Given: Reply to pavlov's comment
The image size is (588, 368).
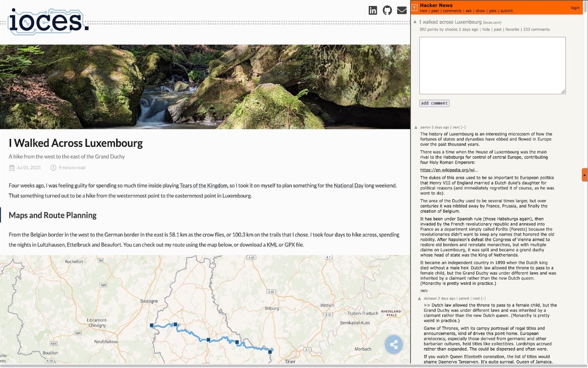Looking at the screenshot, I should click(424, 291).
